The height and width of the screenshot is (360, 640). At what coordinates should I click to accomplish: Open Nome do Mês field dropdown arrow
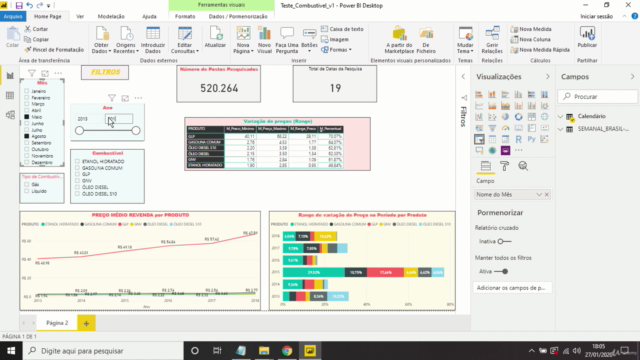click(539, 195)
